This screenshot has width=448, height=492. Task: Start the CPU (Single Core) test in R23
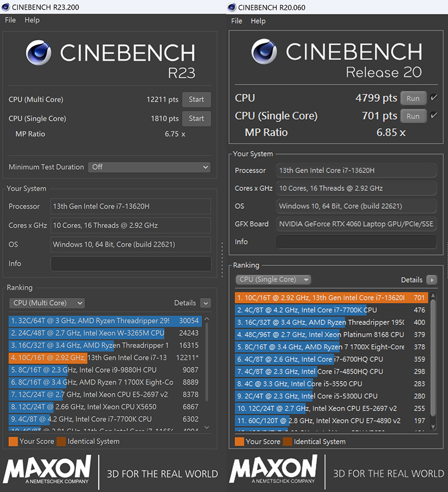pos(196,119)
